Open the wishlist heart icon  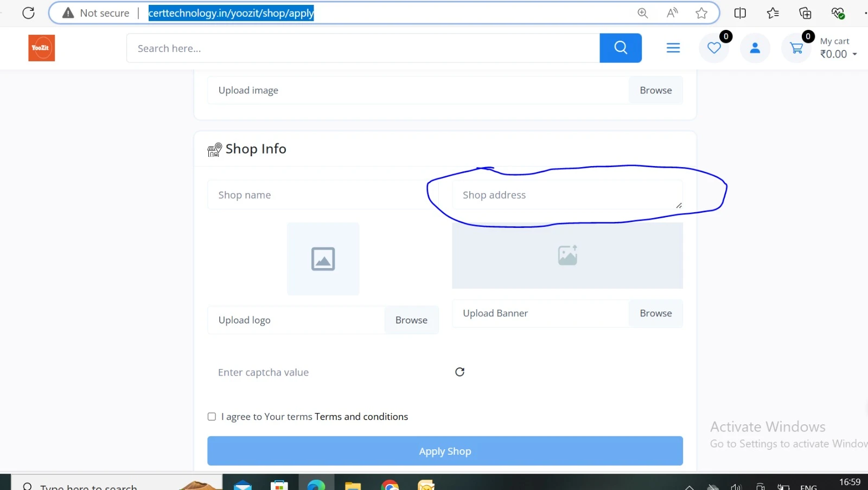(714, 48)
